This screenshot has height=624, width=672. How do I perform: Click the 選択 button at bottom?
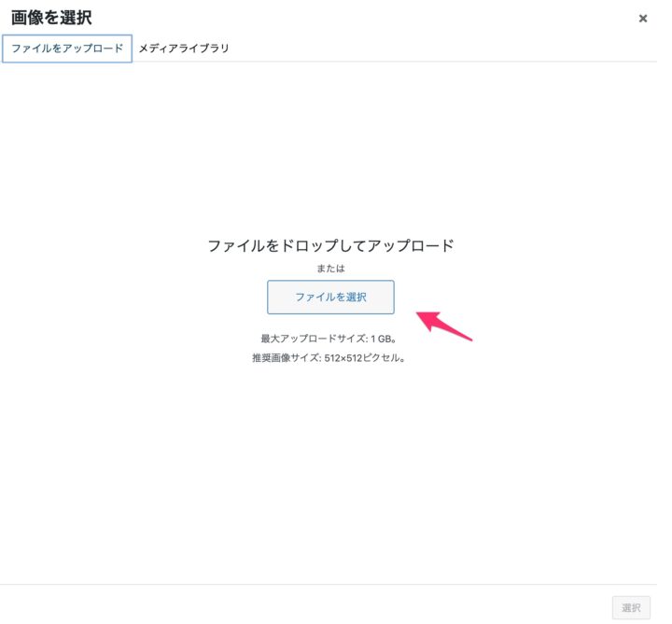[x=631, y=607]
